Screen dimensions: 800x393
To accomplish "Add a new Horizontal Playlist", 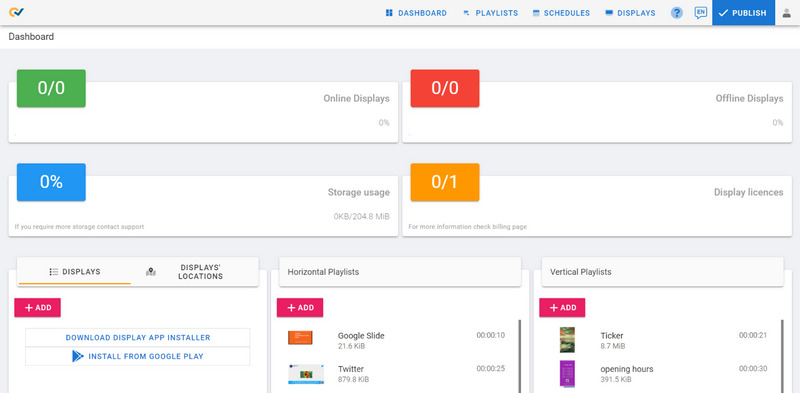I will click(300, 308).
